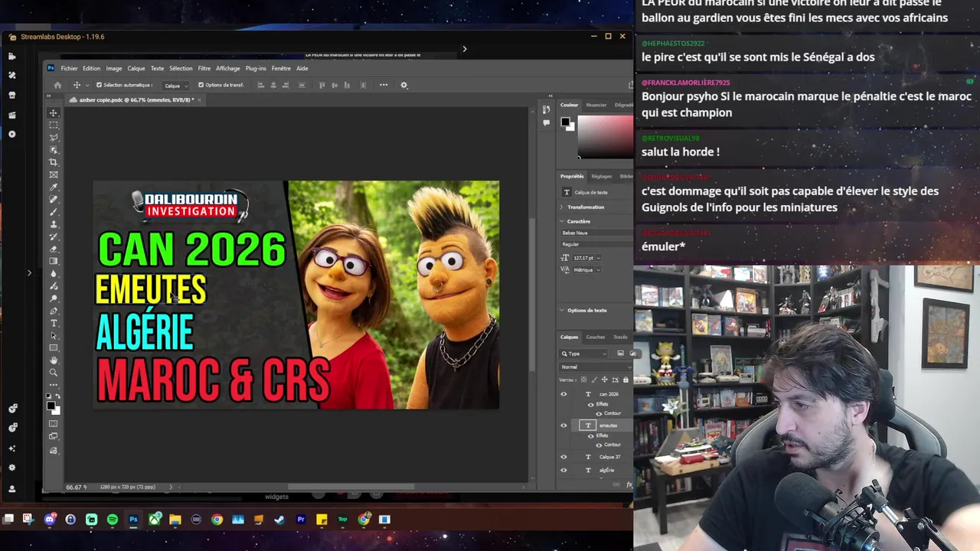Select the Crop tool
This screenshot has height=551, width=980.
click(x=54, y=162)
